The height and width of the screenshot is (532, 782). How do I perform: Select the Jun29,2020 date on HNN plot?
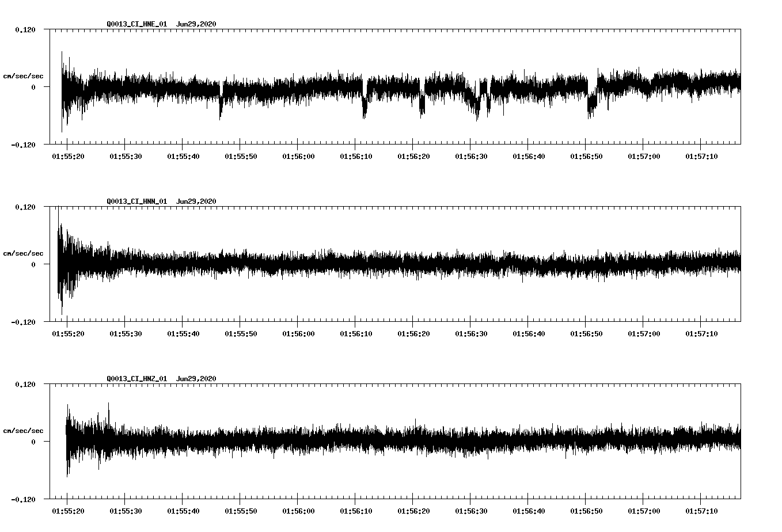(x=196, y=201)
